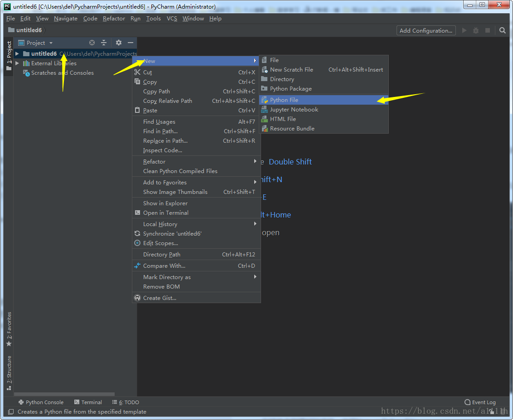Choose Clean Python Compiled Files

[x=196, y=171]
